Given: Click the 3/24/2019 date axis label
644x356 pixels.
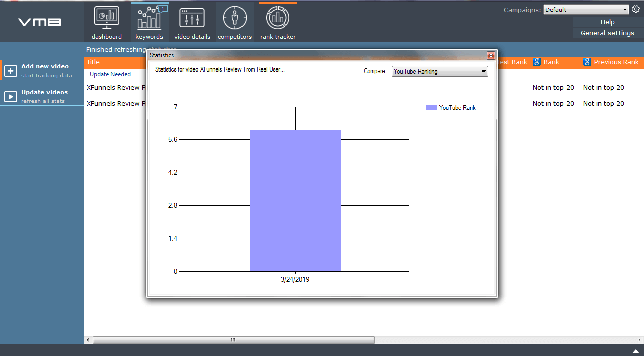Looking at the screenshot, I should click(x=295, y=279).
